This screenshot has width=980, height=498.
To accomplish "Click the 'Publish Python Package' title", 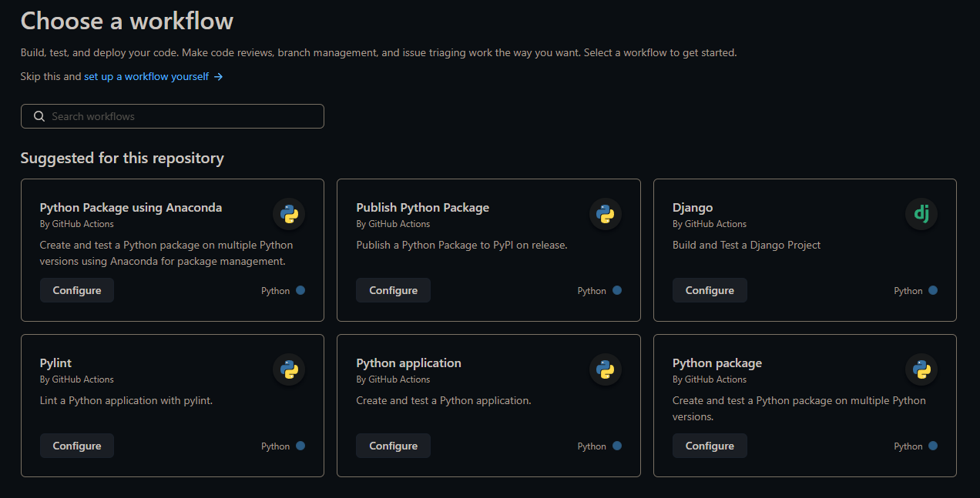I will point(422,208).
